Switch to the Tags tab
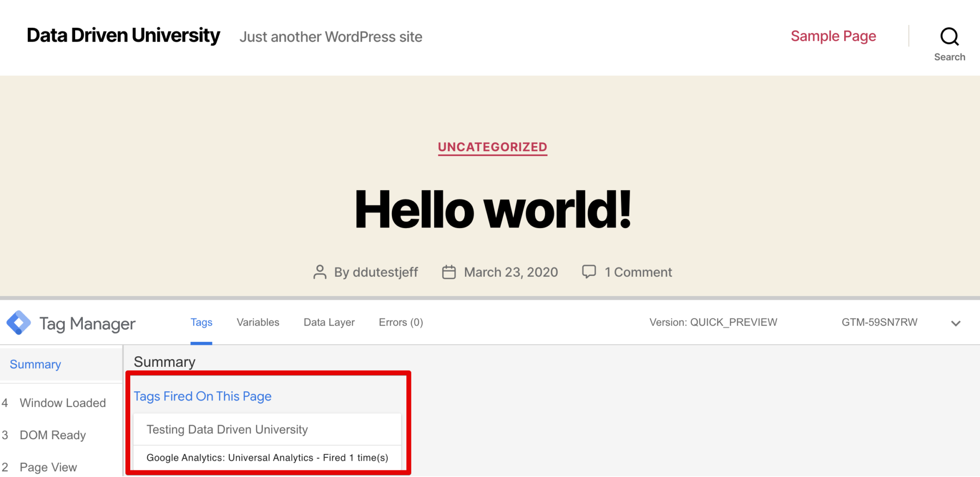The width and height of the screenshot is (980, 477). point(201,322)
